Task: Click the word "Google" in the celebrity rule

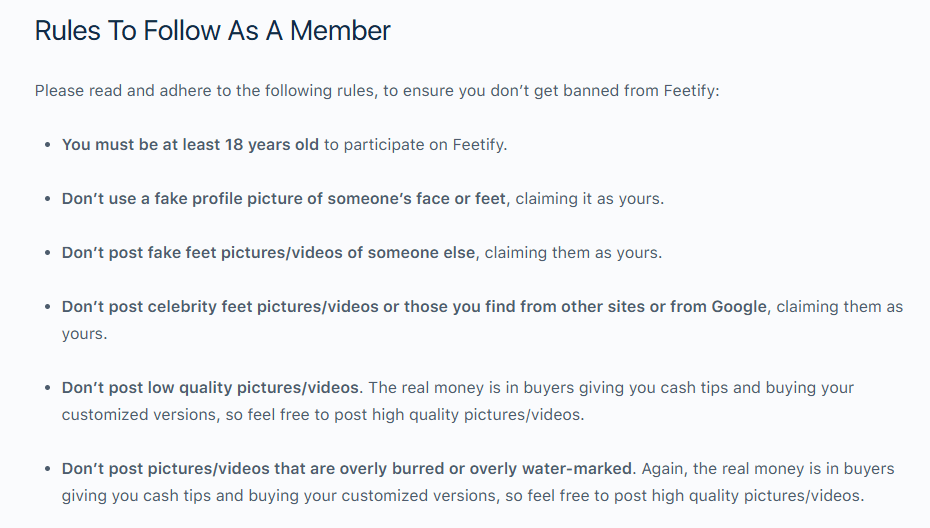Action: point(738,307)
